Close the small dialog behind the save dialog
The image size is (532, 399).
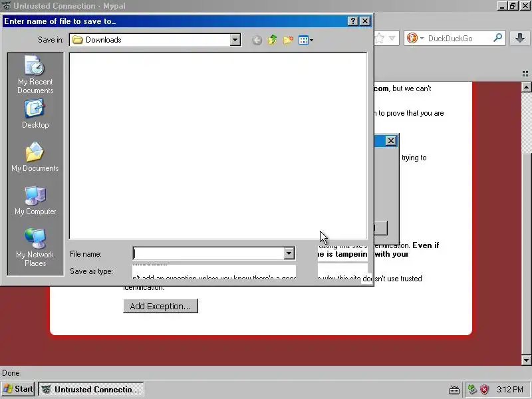point(391,140)
